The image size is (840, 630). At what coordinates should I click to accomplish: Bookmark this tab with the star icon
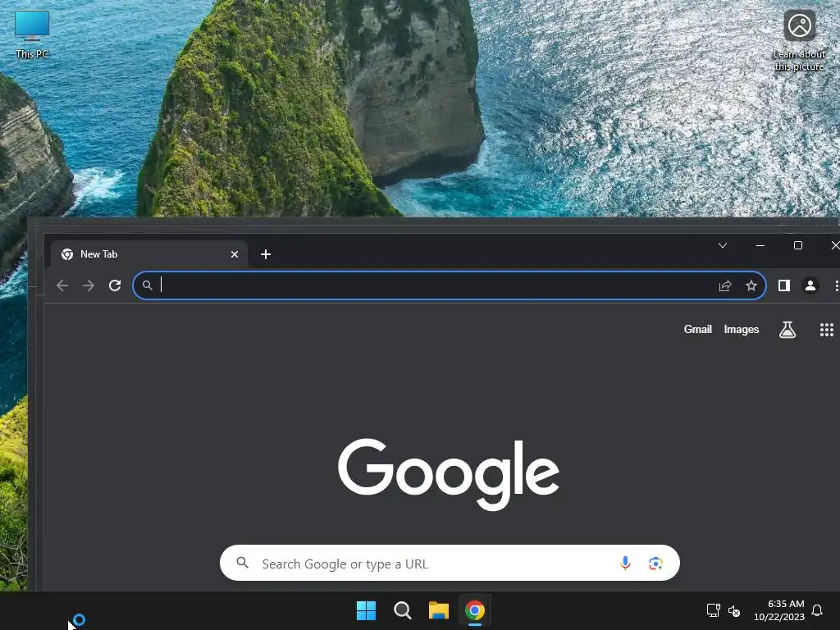tap(751, 285)
